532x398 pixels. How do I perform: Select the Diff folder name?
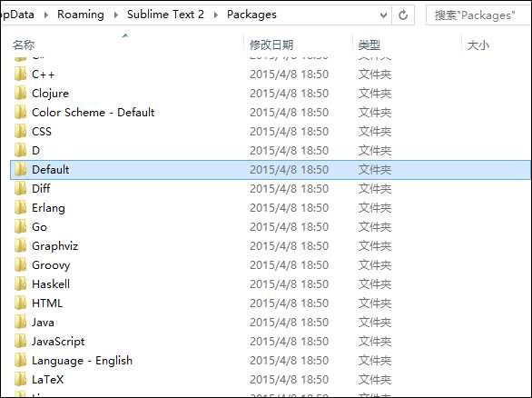(x=41, y=188)
